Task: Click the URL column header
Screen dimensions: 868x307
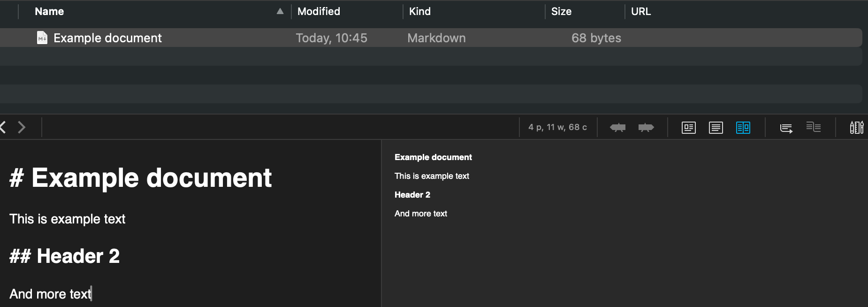Action: (x=640, y=11)
